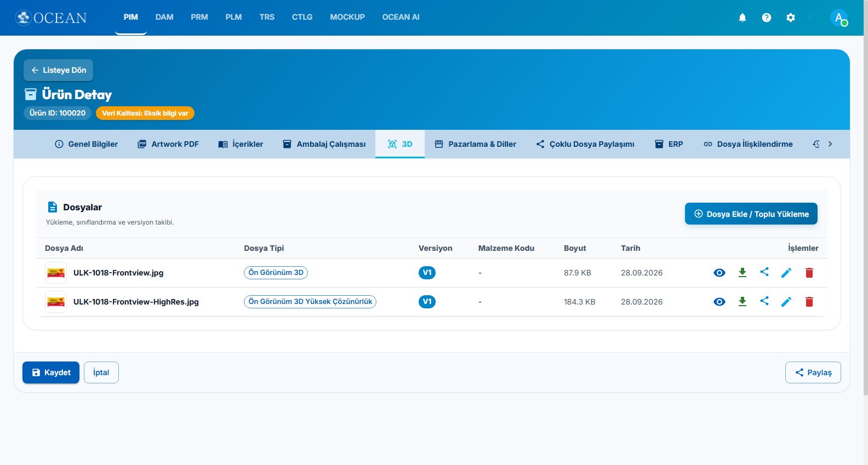The height and width of the screenshot is (465, 868).
Task: Open OCEAN AI module
Action: tap(401, 18)
